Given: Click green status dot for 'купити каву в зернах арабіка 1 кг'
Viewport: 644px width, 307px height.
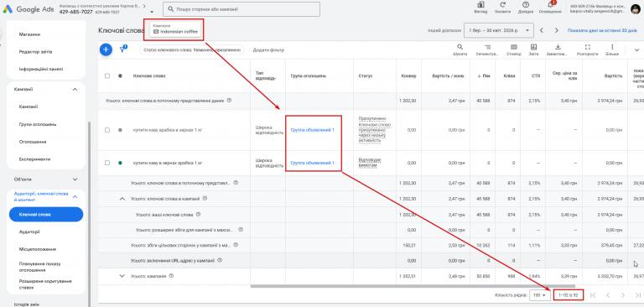Looking at the screenshot, I should (120, 163).
